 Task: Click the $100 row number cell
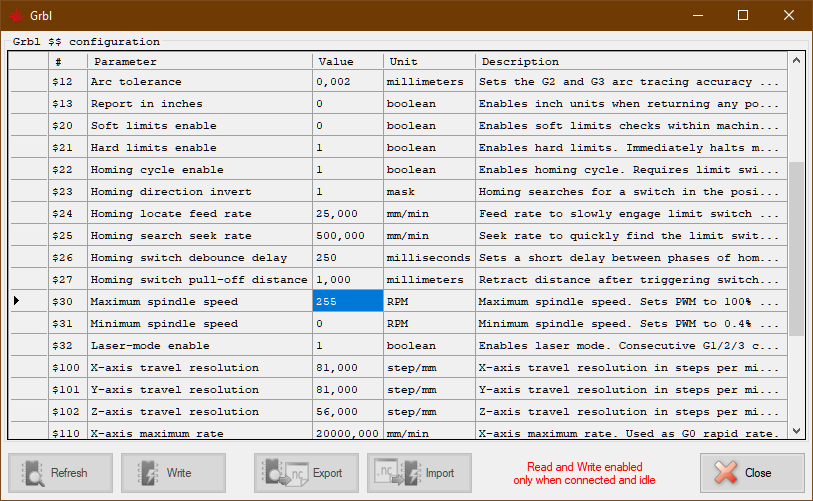pyautogui.click(x=68, y=367)
